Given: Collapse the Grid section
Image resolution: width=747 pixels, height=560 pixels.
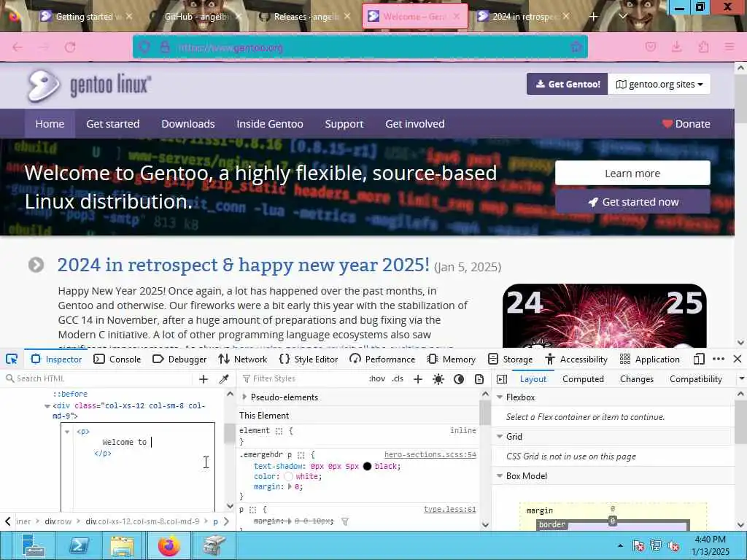Looking at the screenshot, I should [500, 436].
